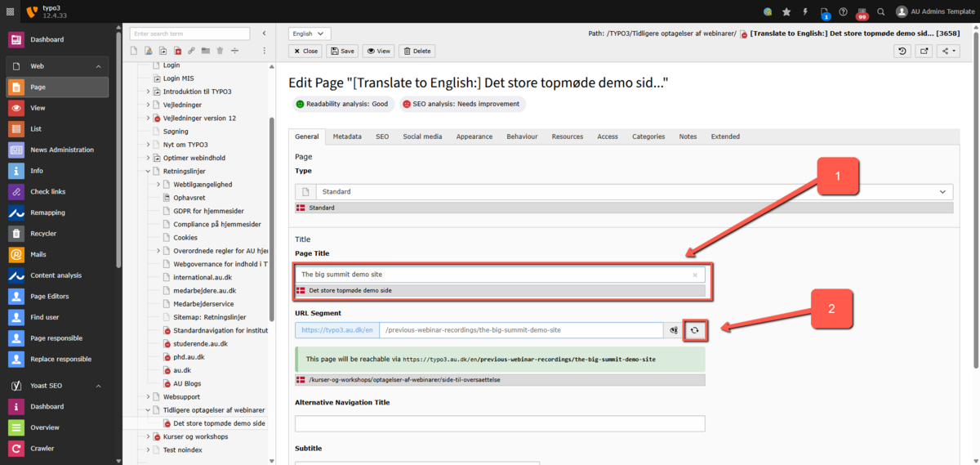The image size is (980, 465).
Task: Recalculate the URL segment from the page title
Action: (x=694, y=330)
